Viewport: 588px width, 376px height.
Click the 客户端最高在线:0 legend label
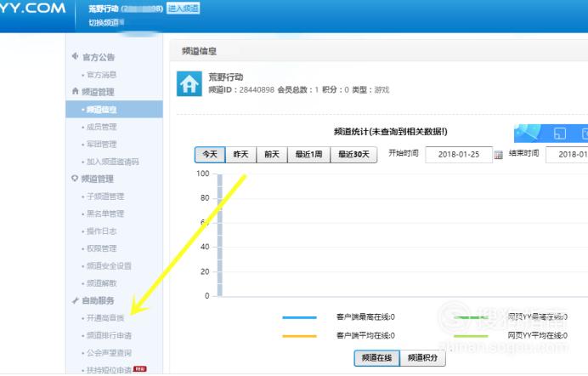click(365, 317)
